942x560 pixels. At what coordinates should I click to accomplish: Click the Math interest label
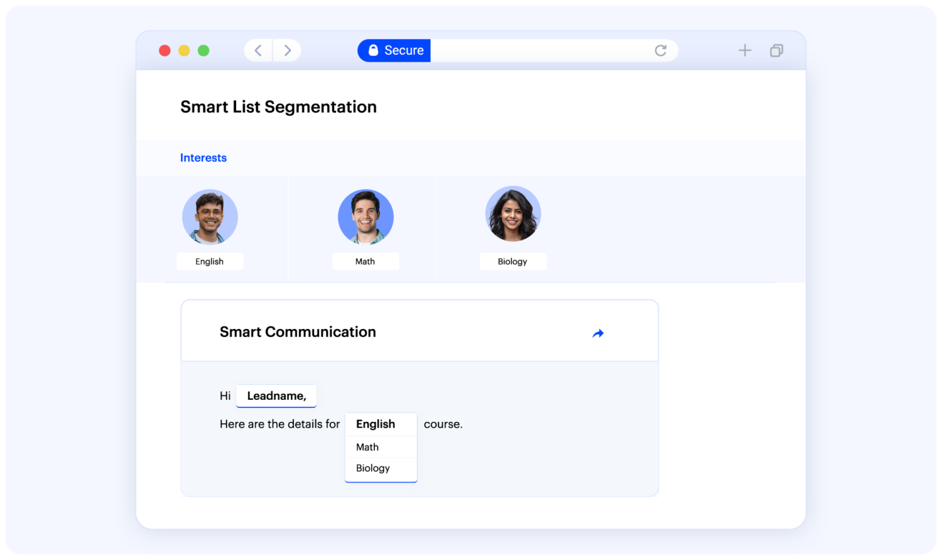(x=365, y=262)
